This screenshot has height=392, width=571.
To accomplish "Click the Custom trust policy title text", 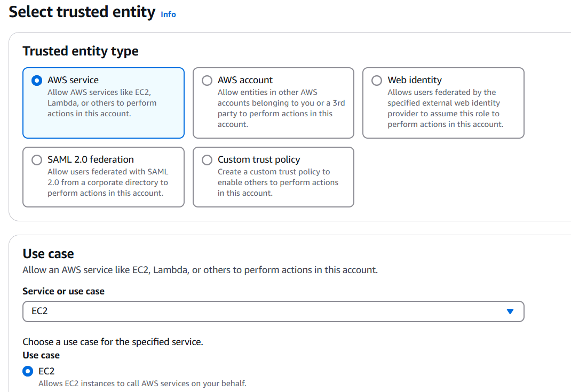I will (x=259, y=159).
